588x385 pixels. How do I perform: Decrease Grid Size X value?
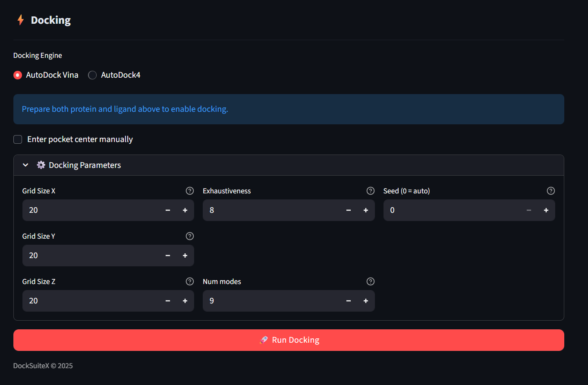point(168,210)
